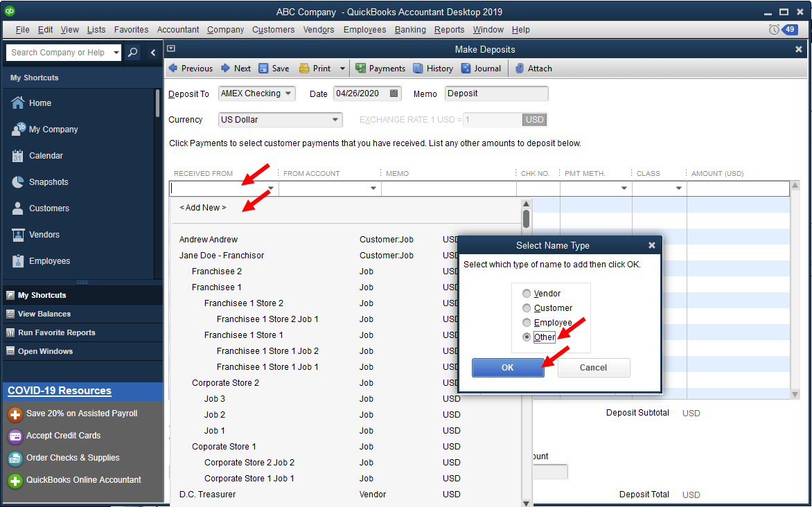This screenshot has width=812, height=507.
Task: Open the Lists menu
Action: click(96, 30)
